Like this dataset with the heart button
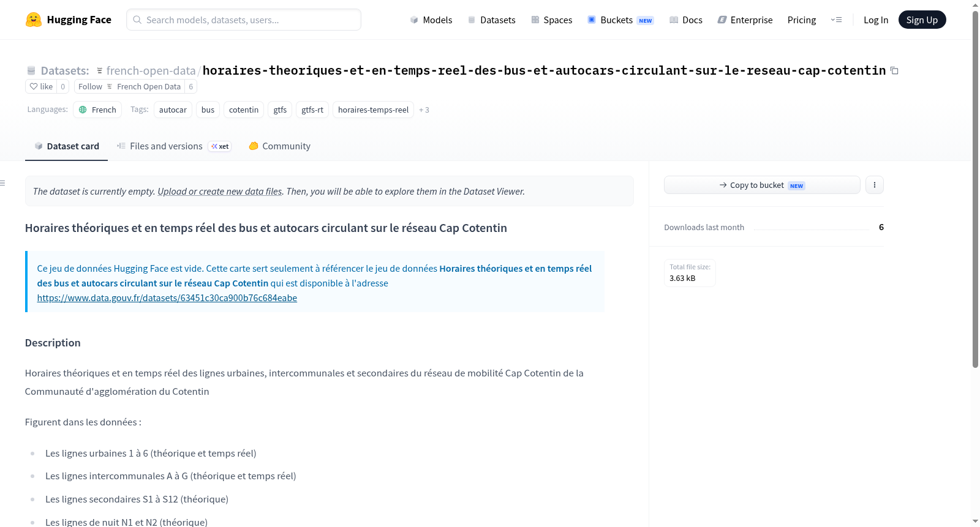Image resolution: width=980 pixels, height=527 pixels. (41, 86)
